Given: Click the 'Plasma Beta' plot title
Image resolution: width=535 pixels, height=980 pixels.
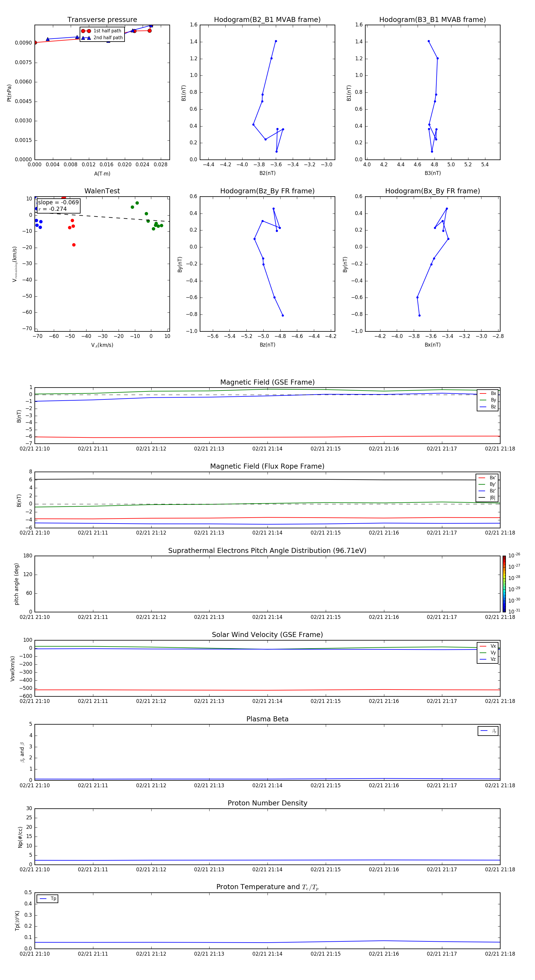Looking at the screenshot, I should pyautogui.click(x=267, y=719).
